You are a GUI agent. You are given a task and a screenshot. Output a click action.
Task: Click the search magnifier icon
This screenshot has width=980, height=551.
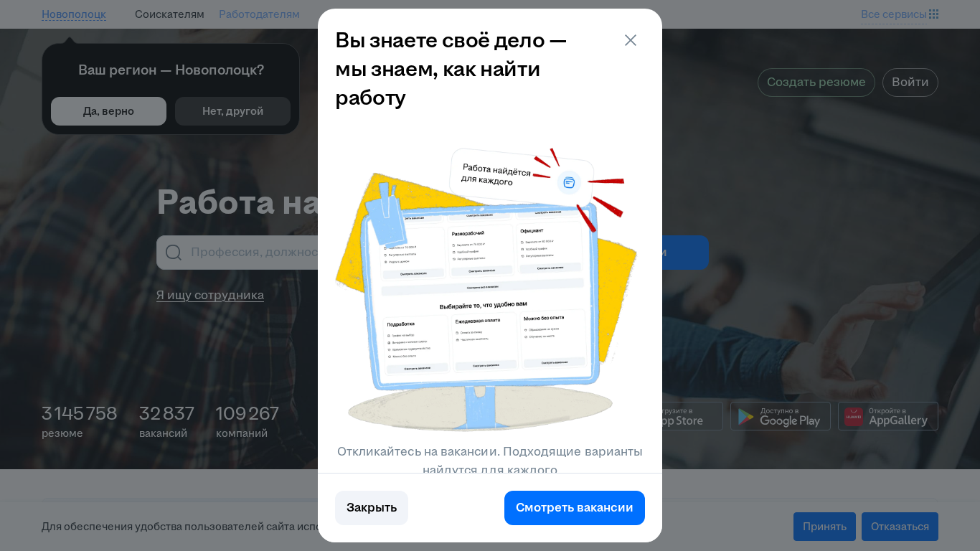[174, 253]
